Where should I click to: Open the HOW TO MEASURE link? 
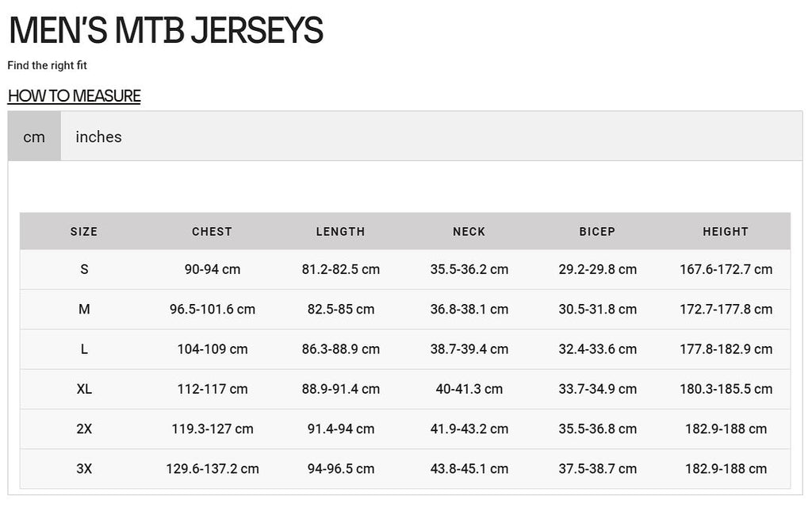(x=74, y=96)
